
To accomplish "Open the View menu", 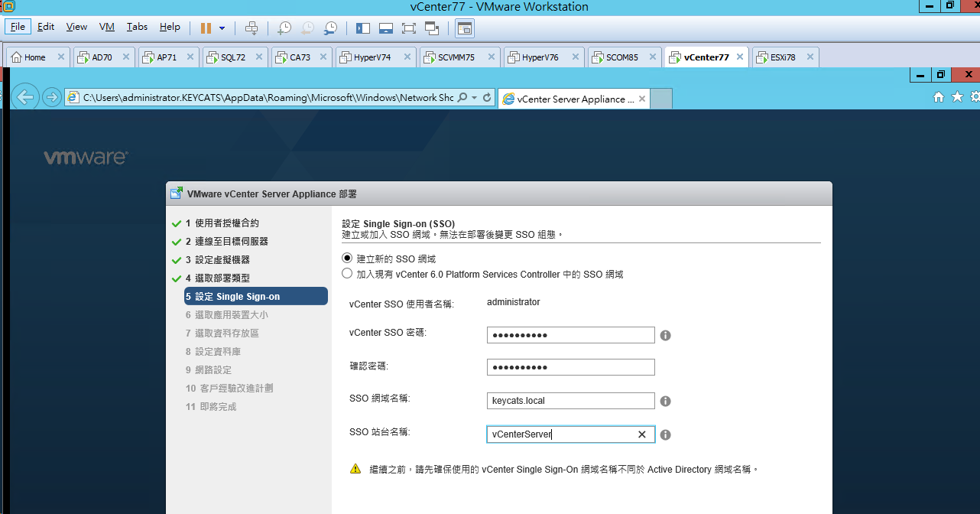I will [x=76, y=27].
